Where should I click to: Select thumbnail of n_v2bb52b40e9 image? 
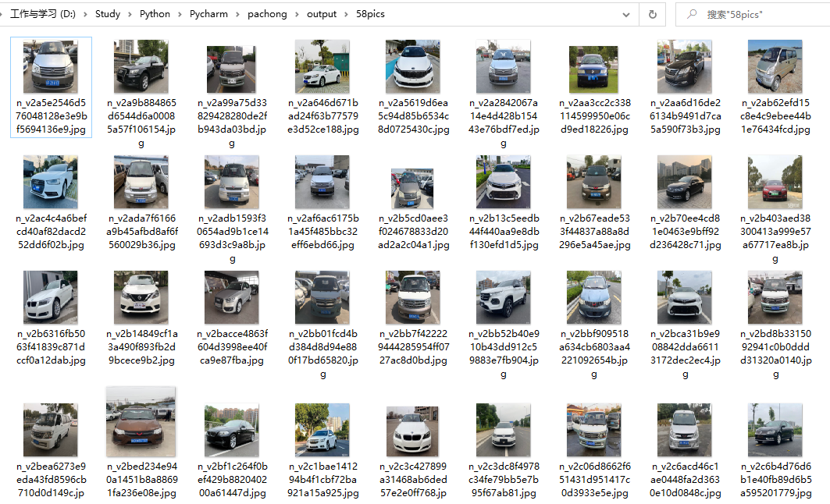point(504,297)
